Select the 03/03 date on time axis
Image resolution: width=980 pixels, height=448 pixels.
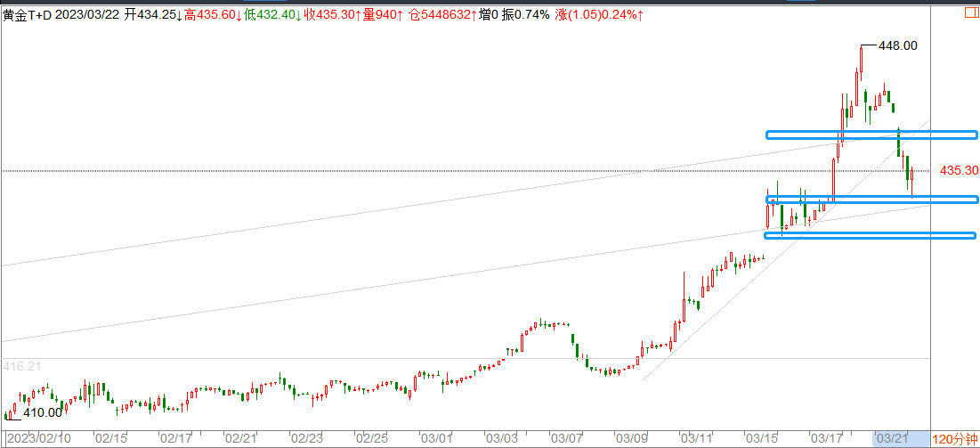tap(502, 436)
